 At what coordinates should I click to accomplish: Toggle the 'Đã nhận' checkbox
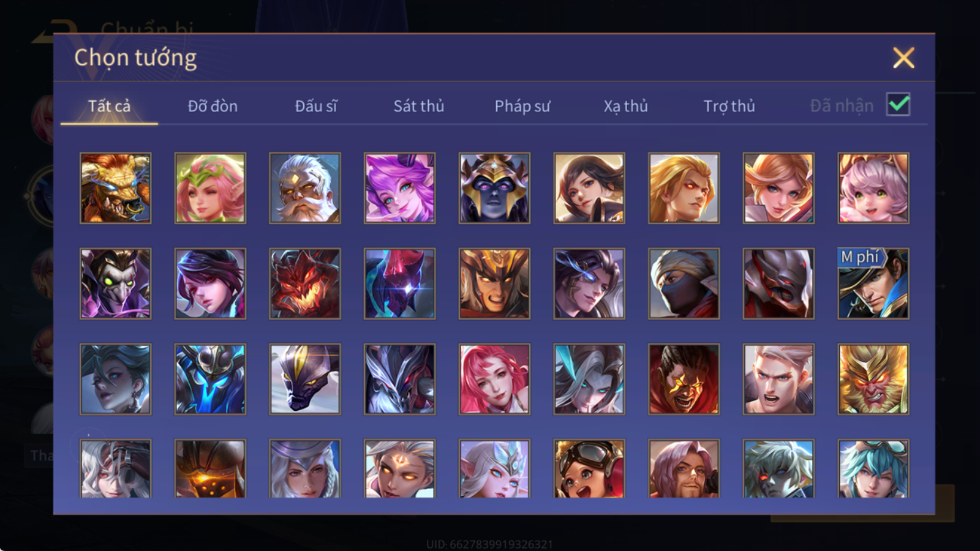tap(899, 105)
